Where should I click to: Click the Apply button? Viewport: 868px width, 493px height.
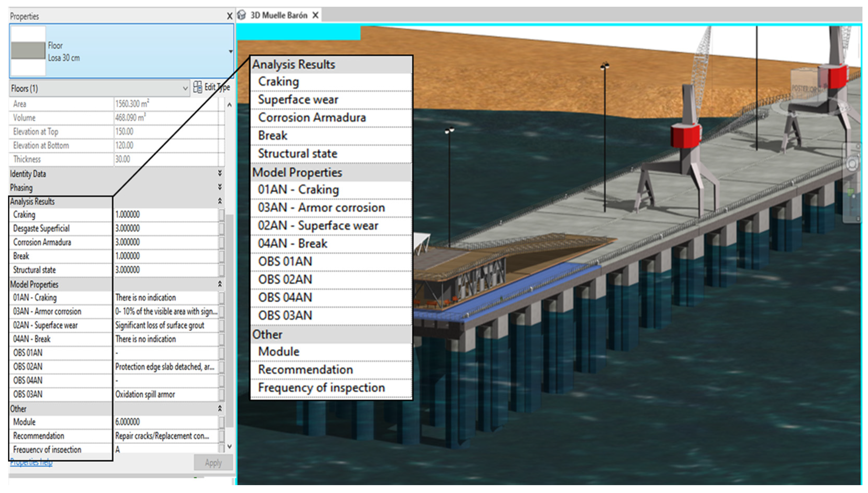click(213, 463)
